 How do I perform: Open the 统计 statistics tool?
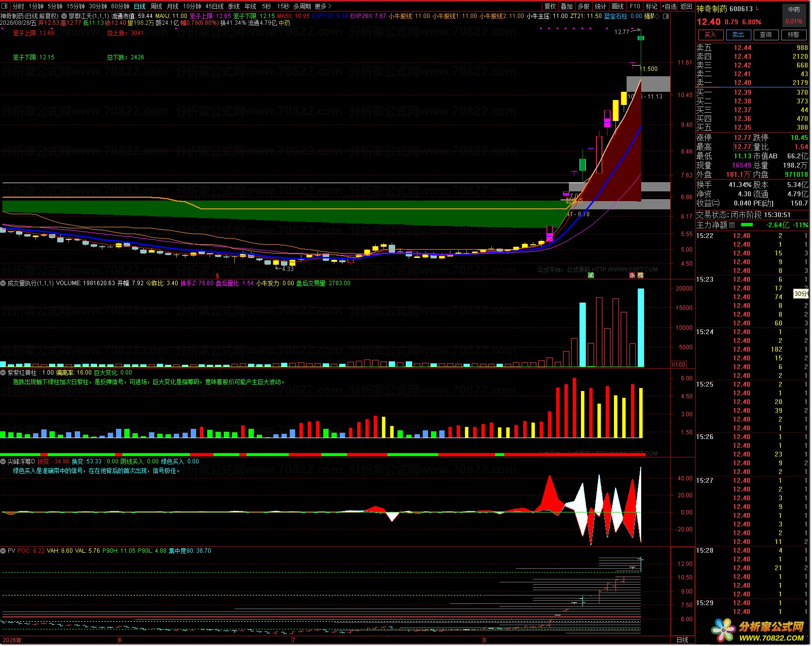point(600,6)
